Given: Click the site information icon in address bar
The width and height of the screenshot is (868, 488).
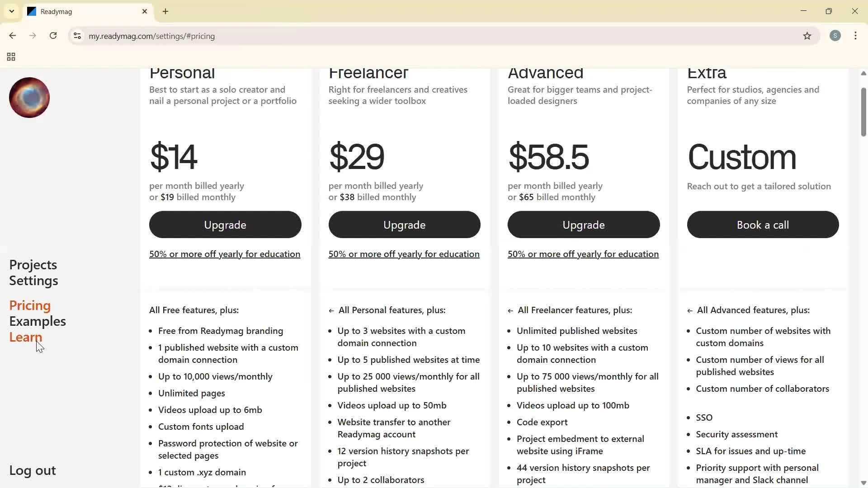Looking at the screenshot, I should coord(77,36).
